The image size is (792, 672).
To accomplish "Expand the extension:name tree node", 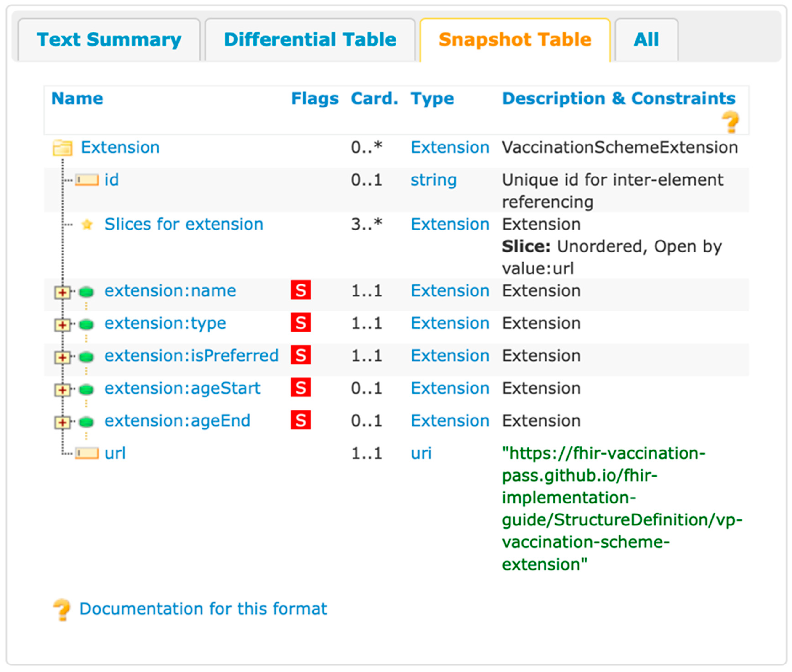I will tap(62, 293).
